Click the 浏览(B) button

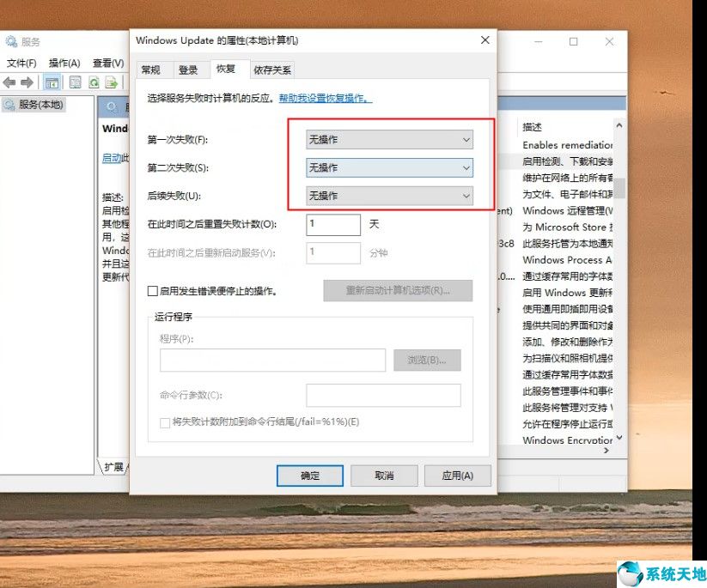427,360
